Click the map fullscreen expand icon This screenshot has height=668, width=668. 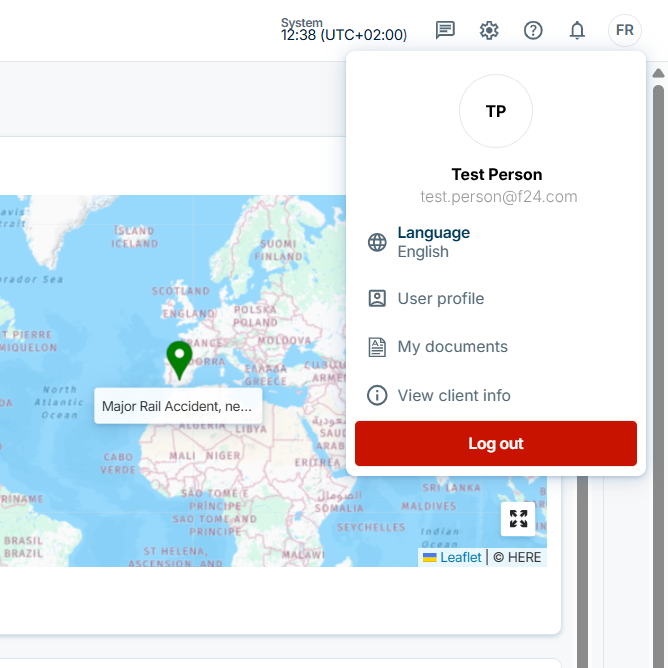(518, 518)
